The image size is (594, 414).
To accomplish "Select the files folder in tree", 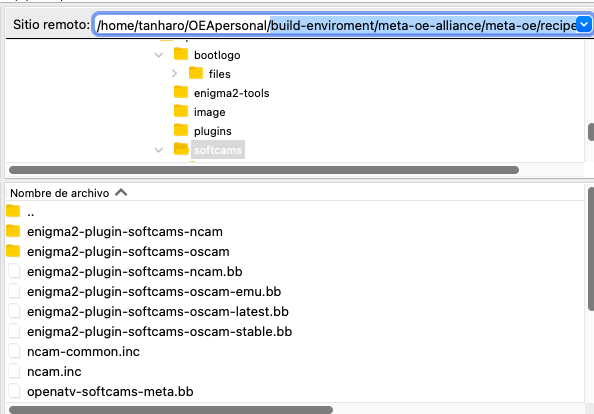I will pos(220,74).
